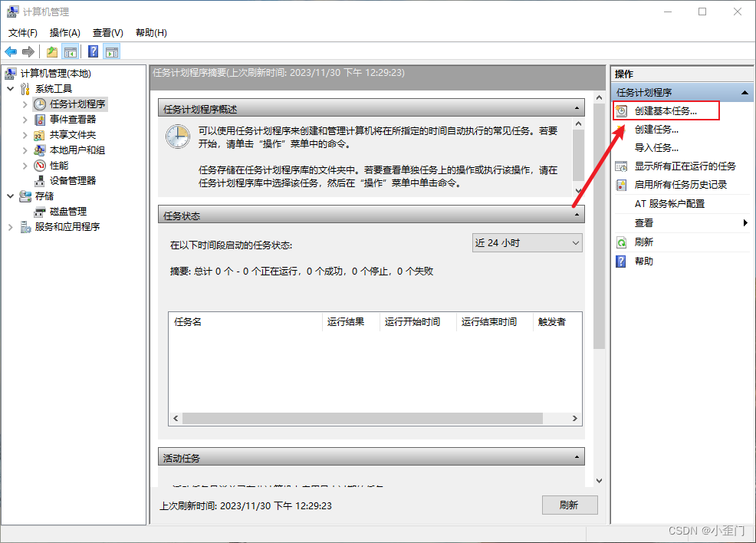Viewport: 756px width, 543px height.
Task: Click the 存储 storage icon
Action: (25, 196)
